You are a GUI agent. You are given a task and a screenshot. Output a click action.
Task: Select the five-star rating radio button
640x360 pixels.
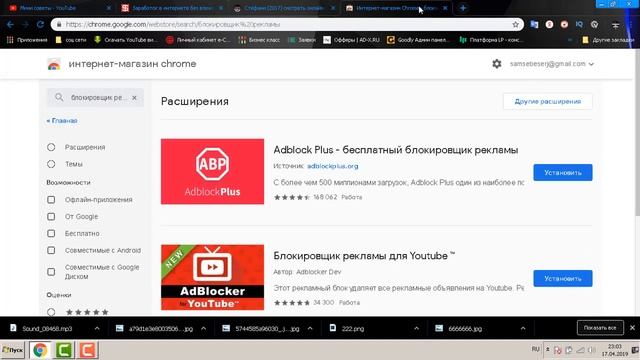coord(51,312)
